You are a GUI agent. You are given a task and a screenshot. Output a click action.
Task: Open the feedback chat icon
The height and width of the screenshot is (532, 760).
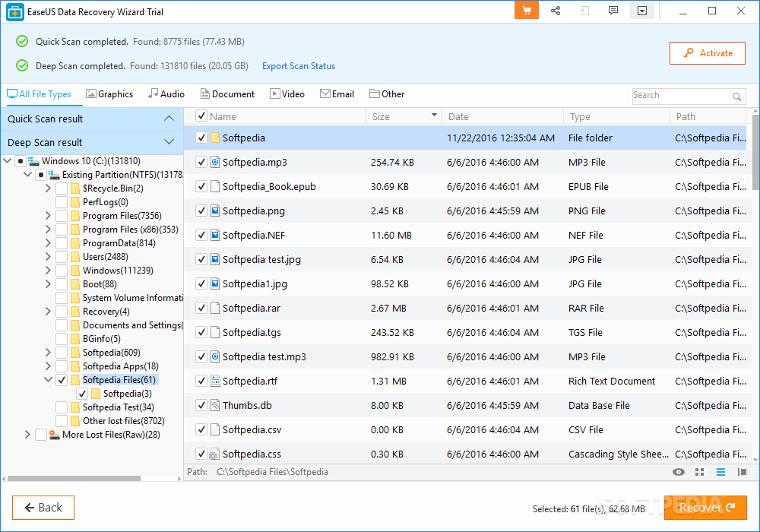(x=613, y=10)
